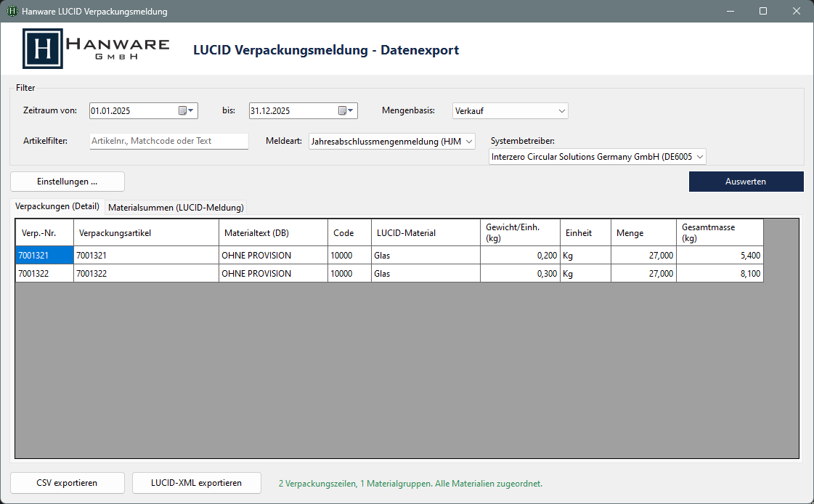
Task: Click Verpackungsartikel cell 7001322
Action: click(x=147, y=274)
